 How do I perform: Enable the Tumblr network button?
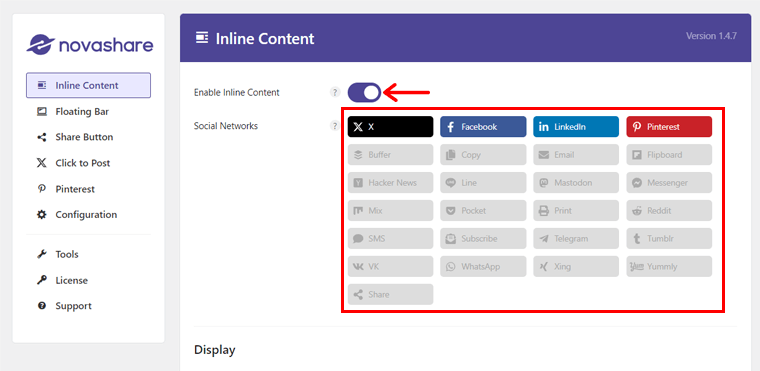pyautogui.click(x=669, y=239)
